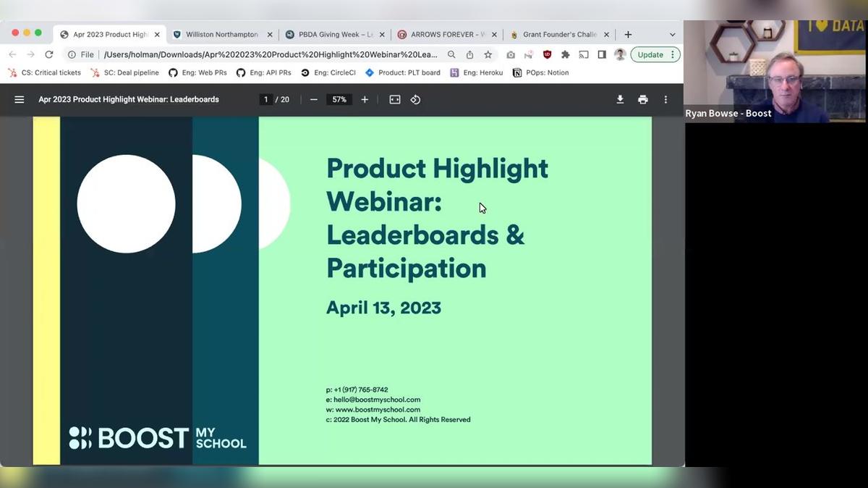Rotate the page counterclockwise
The width and height of the screenshot is (868, 488).
(x=416, y=99)
